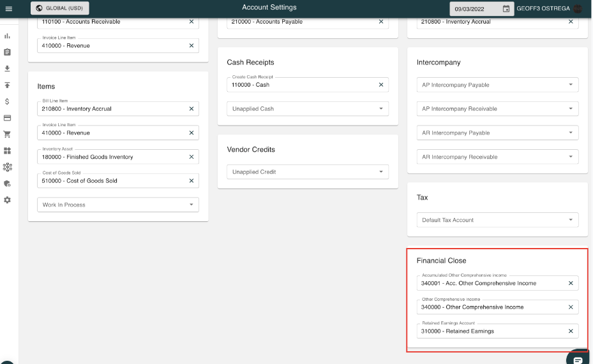Click the Account Settings page title
Screen dimensions: 593x364
269,7
